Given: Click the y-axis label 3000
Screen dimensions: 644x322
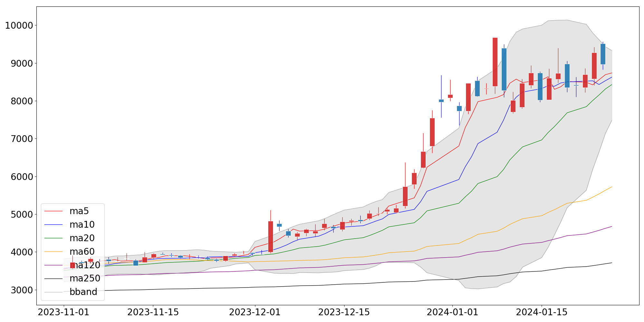Looking at the screenshot, I should tap(22, 290).
